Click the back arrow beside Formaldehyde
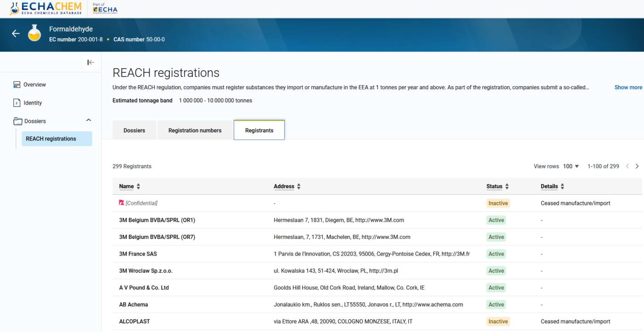This screenshot has height=332, width=644. pos(16,34)
